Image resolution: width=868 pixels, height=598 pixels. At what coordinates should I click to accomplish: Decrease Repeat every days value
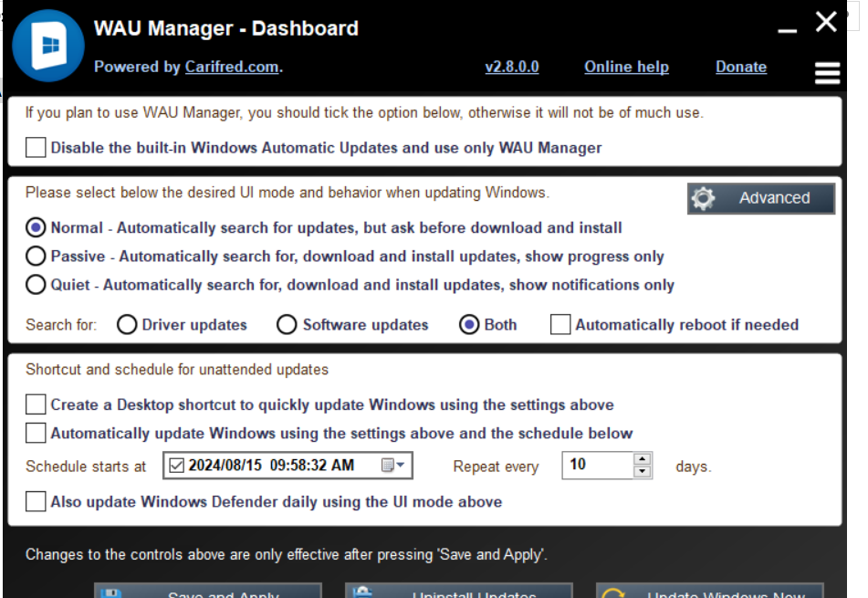click(643, 472)
